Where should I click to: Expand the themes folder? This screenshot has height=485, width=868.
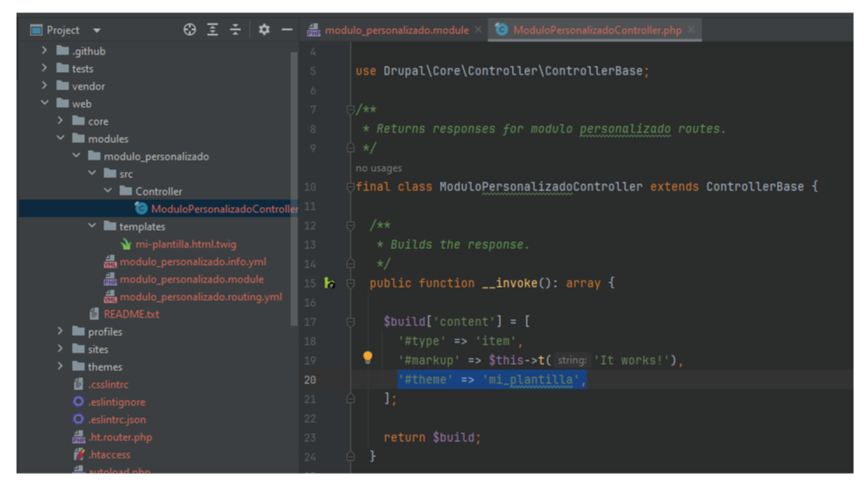pyautogui.click(x=60, y=366)
